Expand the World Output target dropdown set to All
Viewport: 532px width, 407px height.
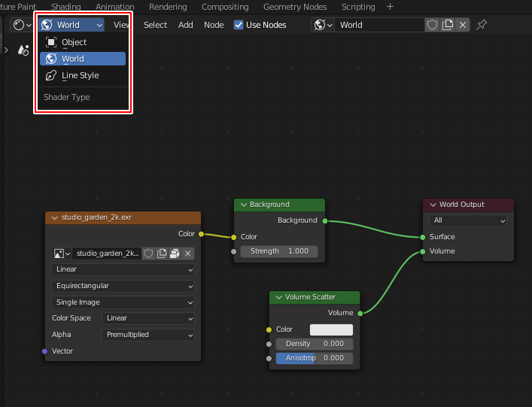click(468, 221)
